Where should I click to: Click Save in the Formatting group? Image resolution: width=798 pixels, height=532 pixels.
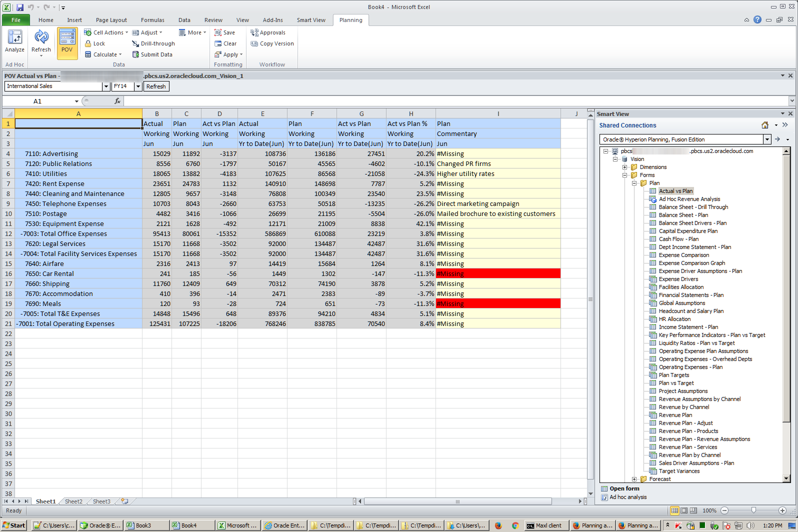224,33
